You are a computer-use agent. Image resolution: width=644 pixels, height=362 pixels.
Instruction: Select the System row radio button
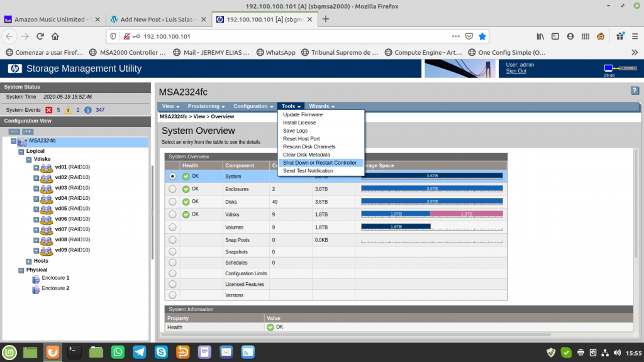pyautogui.click(x=172, y=176)
